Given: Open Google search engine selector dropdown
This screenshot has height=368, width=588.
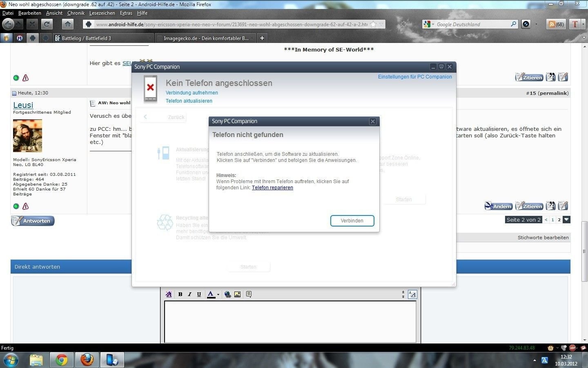Looking at the screenshot, I should click(x=429, y=25).
